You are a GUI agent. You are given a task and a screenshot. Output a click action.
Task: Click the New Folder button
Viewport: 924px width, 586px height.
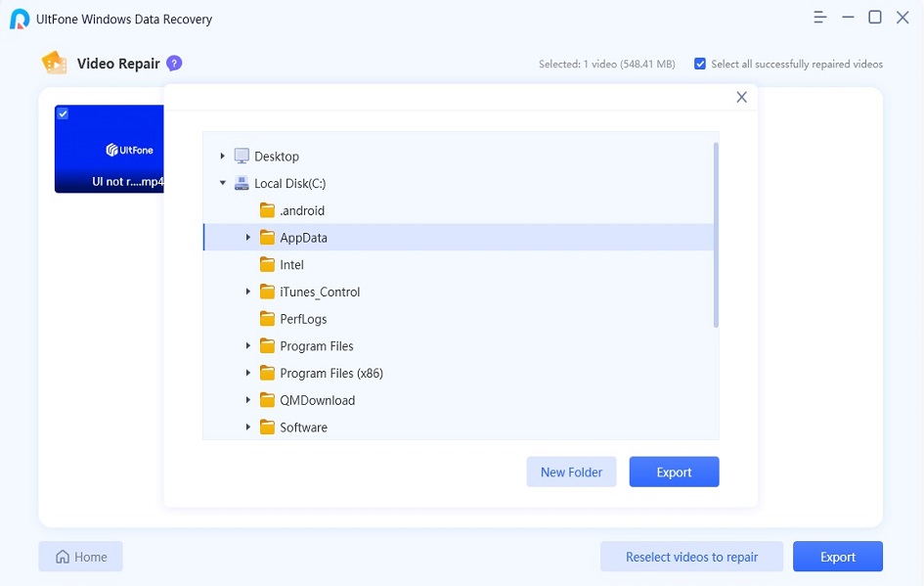coord(571,472)
